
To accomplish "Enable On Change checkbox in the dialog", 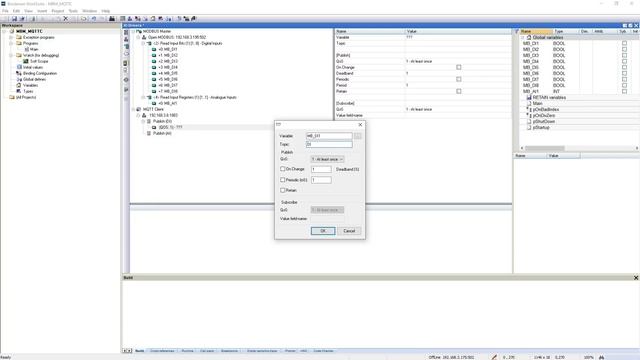I will pyautogui.click(x=282, y=169).
